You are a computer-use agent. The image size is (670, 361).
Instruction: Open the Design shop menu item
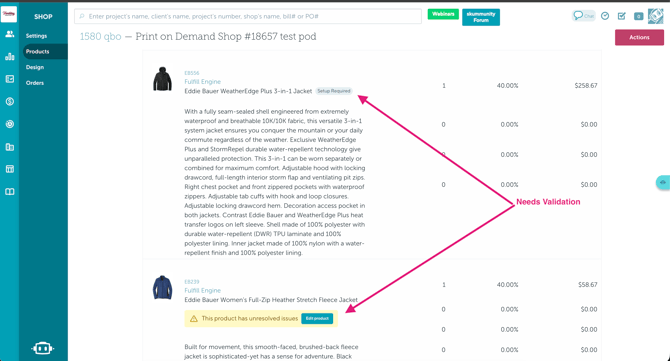pyautogui.click(x=35, y=67)
